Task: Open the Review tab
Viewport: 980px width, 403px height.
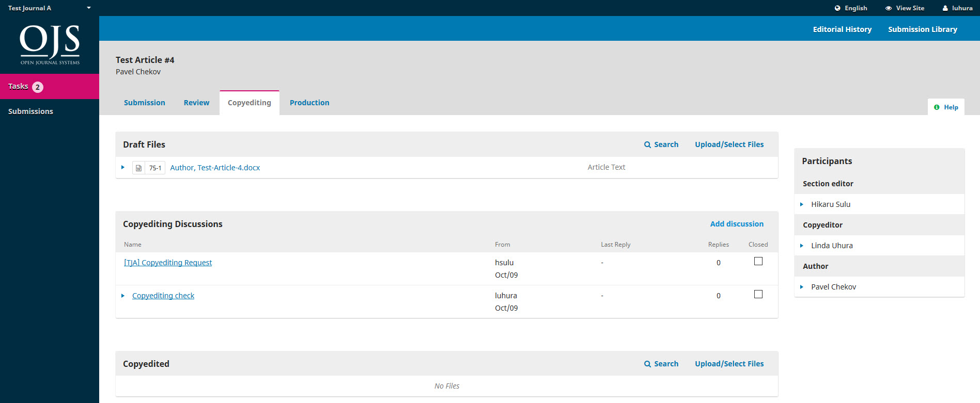Action: point(196,103)
